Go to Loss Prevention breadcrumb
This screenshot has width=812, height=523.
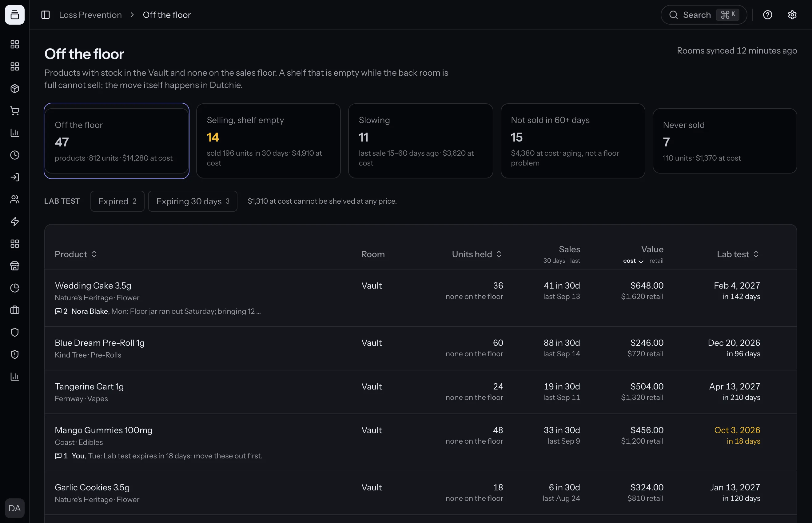90,14
